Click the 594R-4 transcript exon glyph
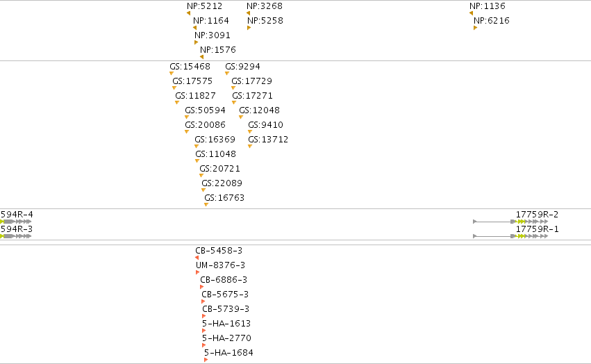This screenshot has width=591, height=364. (16, 222)
